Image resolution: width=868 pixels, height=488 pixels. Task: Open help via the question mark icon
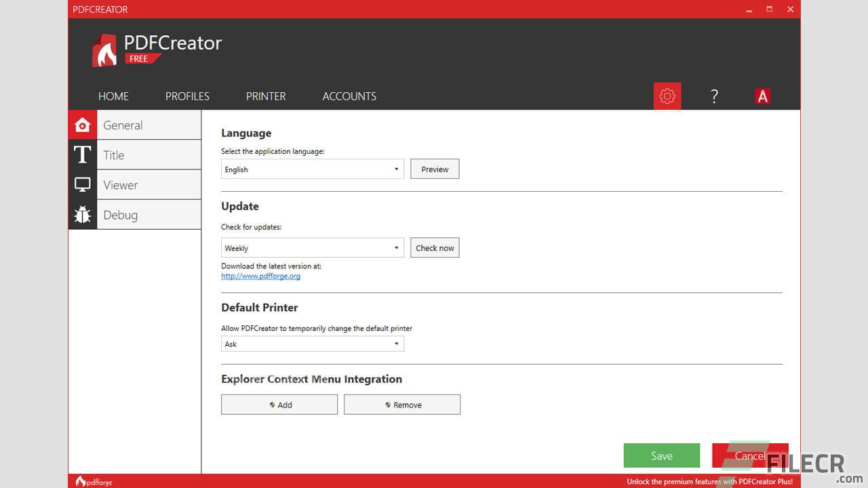[x=714, y=96]
